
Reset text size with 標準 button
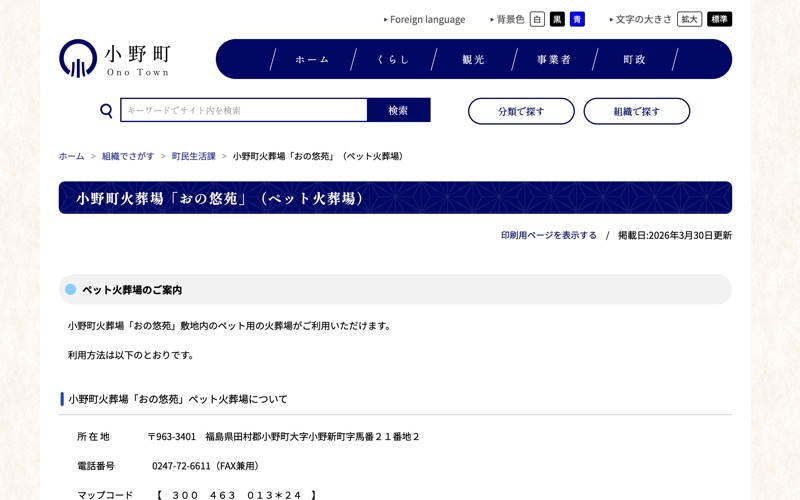click(x=719, y=19)
